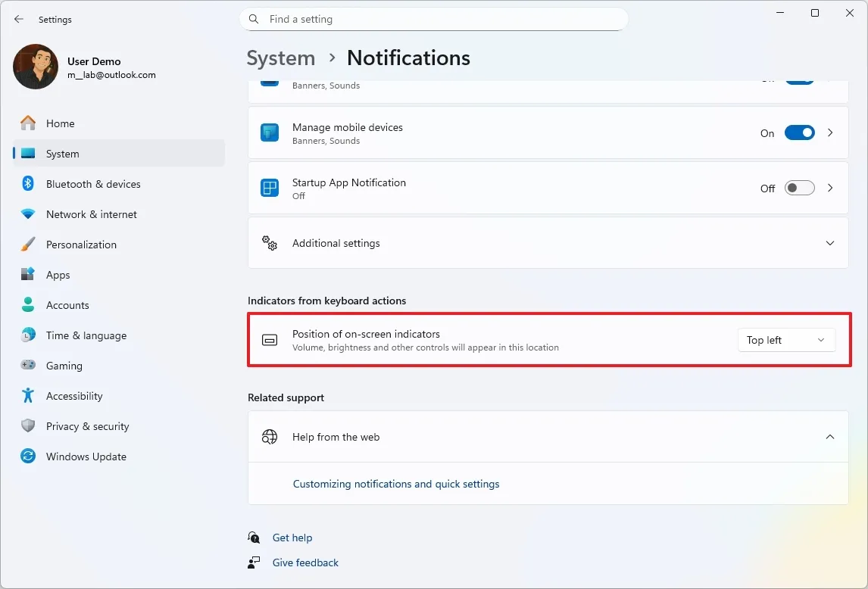Enable the Startup App Notification switch
868x589 pixels.
[799, 188]
